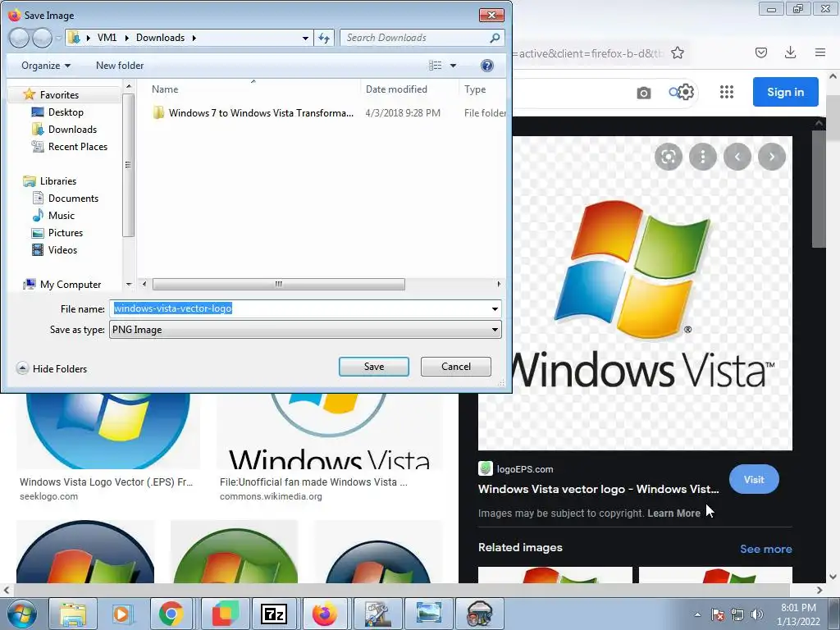Search by image with the camera icon
This screenshot has width=840, height=630.
pyautogui.click(x=643, y=93)
